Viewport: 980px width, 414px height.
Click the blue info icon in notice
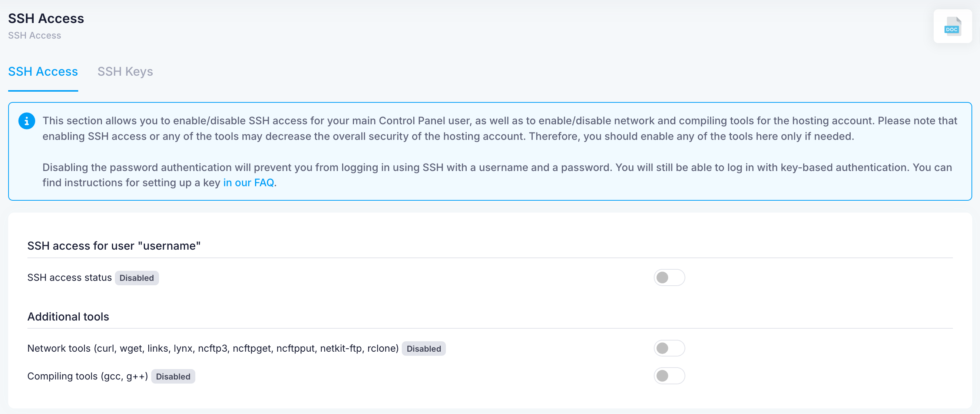[x=27, y=121]
